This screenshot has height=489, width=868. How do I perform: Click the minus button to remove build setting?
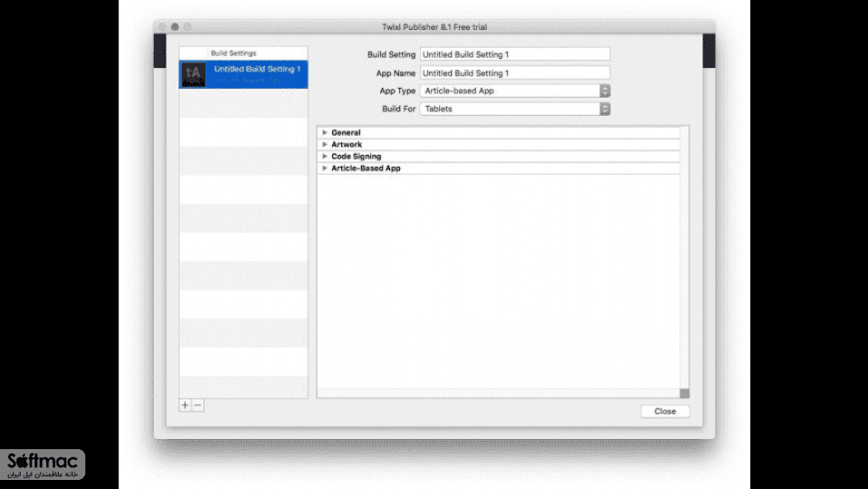(197, 406)
